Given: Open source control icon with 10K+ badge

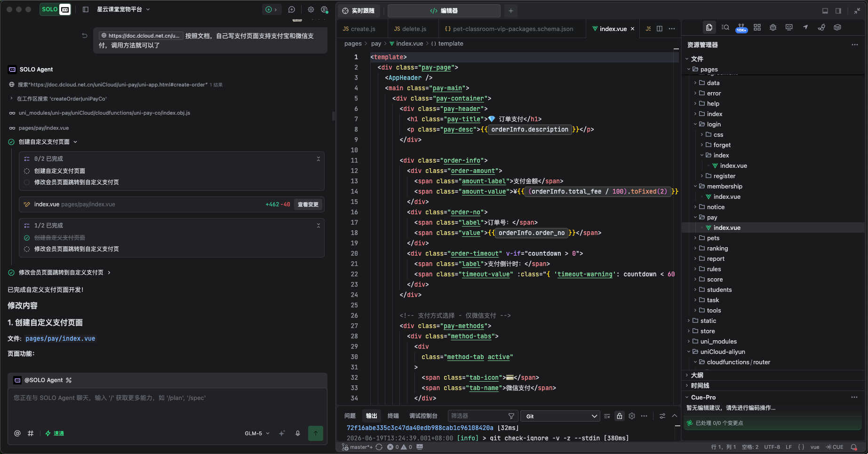Looking at the screenshot, I should point(741,28).
